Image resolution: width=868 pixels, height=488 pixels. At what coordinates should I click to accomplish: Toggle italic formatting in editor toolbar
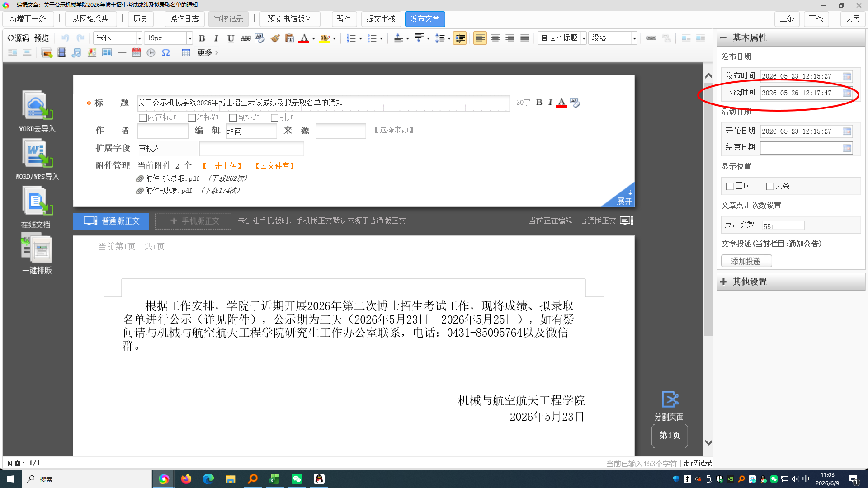point(216,38)
